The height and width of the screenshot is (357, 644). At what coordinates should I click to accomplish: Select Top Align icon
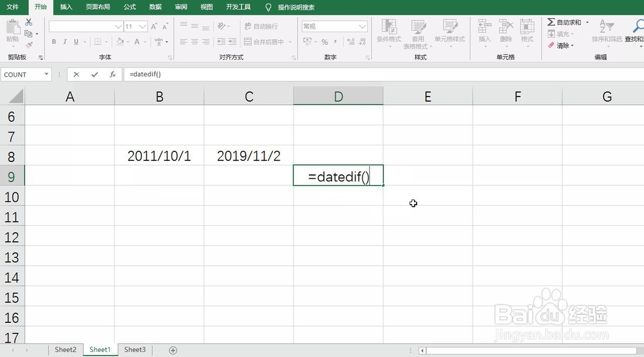(x=184, y=26)
